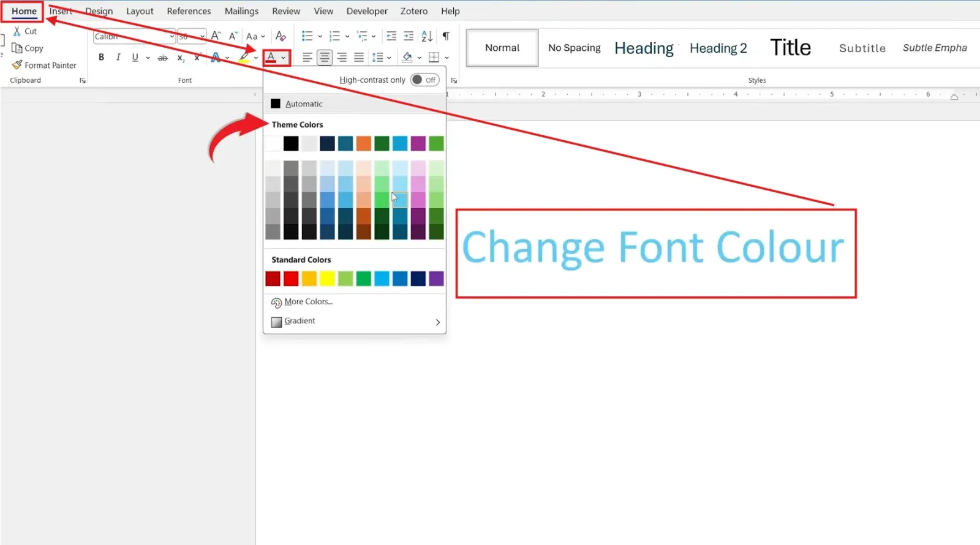Click the Cut scissors icon

(x=17, y=31)
